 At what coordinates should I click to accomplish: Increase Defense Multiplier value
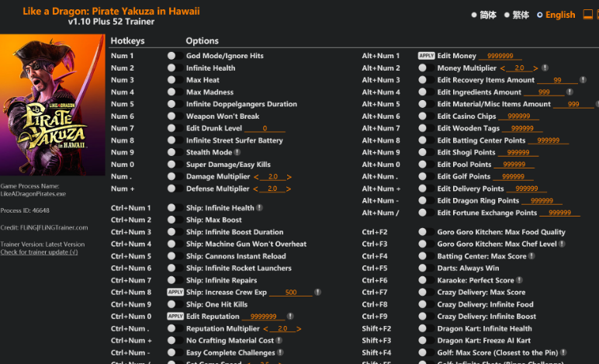(x=289, y=189)
